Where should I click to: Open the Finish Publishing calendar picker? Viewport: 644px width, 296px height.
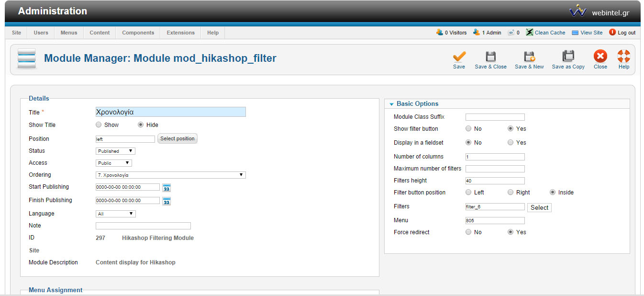coord(167,201)
